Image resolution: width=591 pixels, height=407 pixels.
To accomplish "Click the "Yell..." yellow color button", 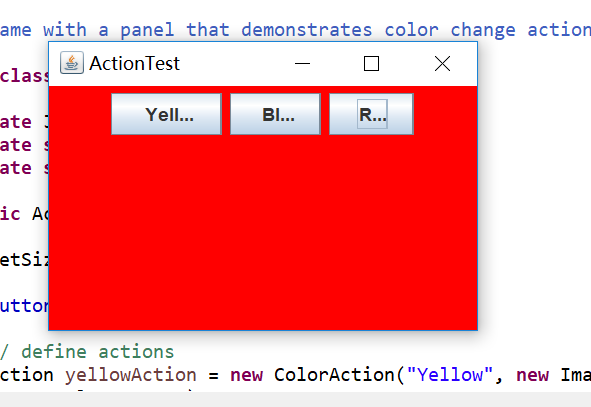I will [x=166, y=114].
